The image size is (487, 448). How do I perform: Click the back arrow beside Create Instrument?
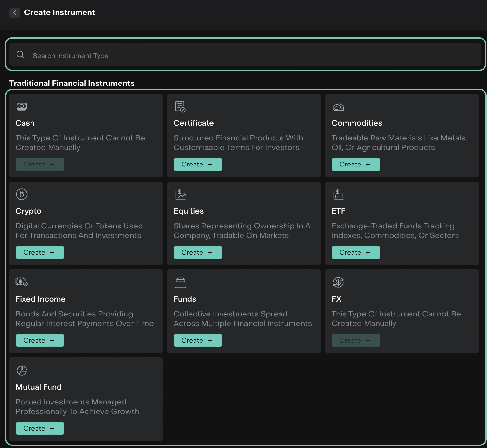15,13
